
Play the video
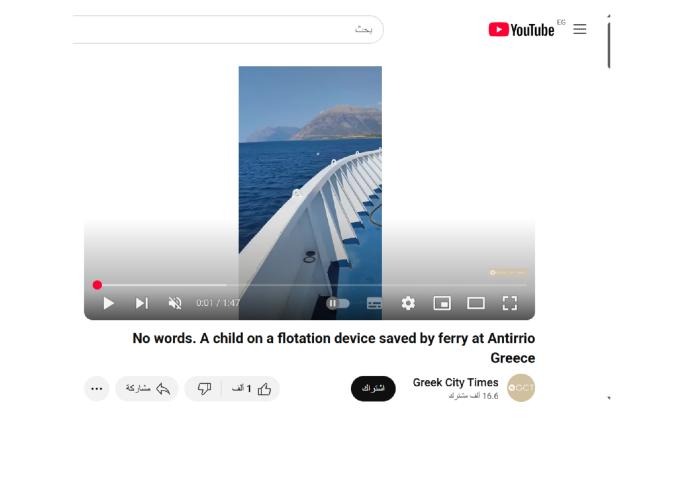(108, 304)
